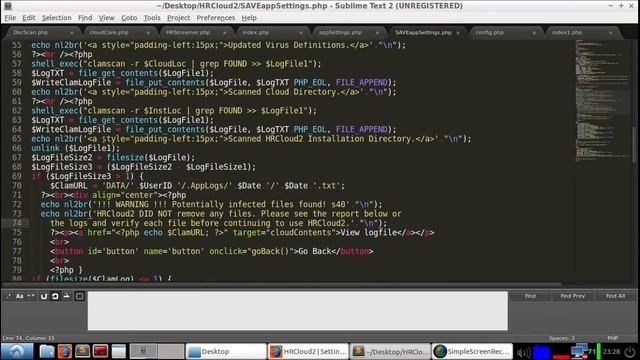Open the system start menu icon
The height and width of the screenshot is (360, 640).
(x=17, y=351)
